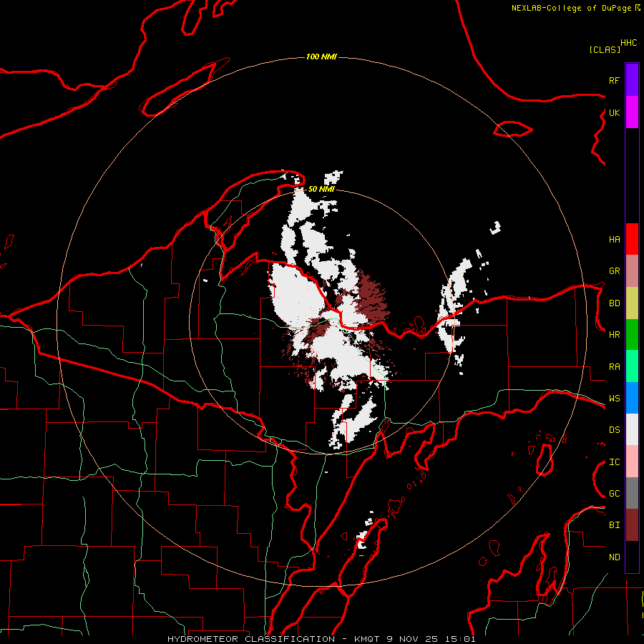Click the [CLAS] header label
The height and width of the screenshot is (644, 644).
click(x=605, y=49)
